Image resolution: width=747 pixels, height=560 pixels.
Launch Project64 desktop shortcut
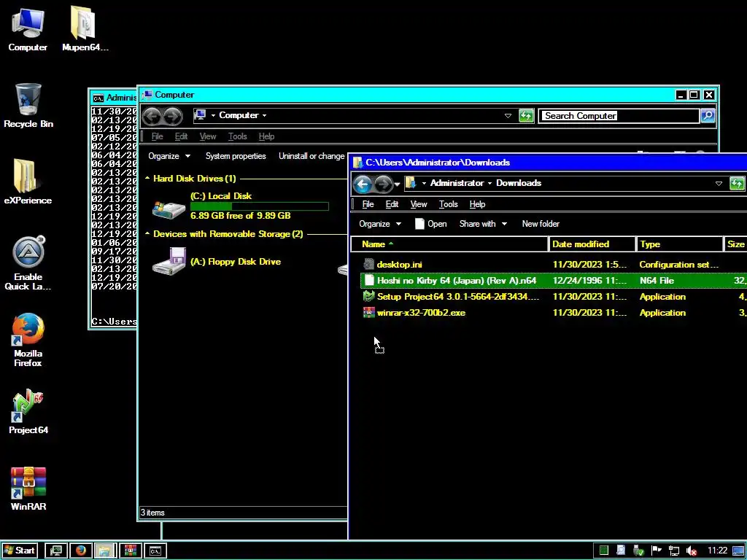pos(28,412)
